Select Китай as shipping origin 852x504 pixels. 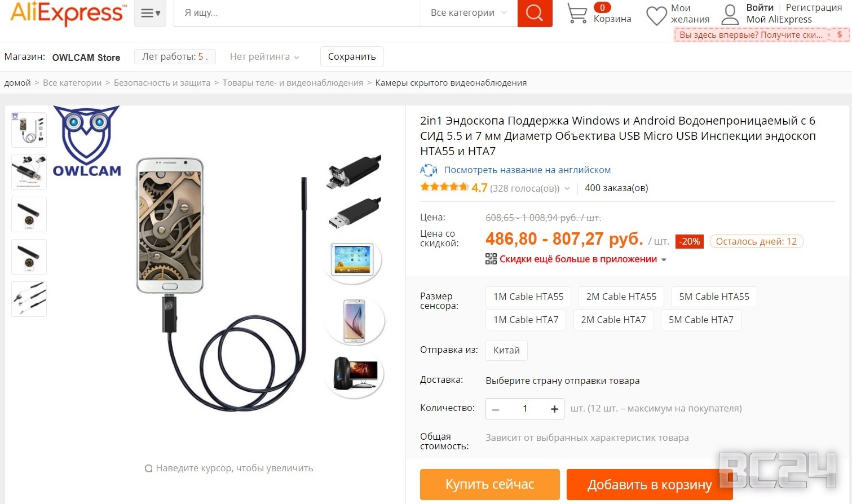tap(506, 350)
